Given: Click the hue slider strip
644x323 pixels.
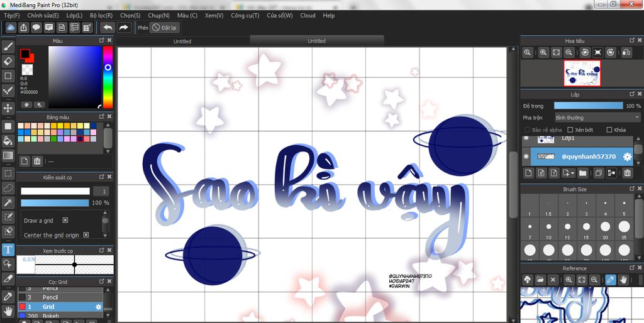Looking at the screenshot, I should click(108, 77).
